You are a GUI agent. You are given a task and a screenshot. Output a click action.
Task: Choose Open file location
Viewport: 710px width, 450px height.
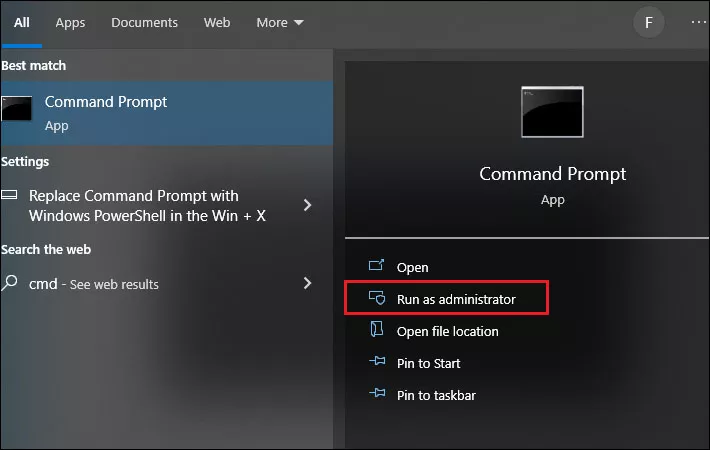(447, 331)
